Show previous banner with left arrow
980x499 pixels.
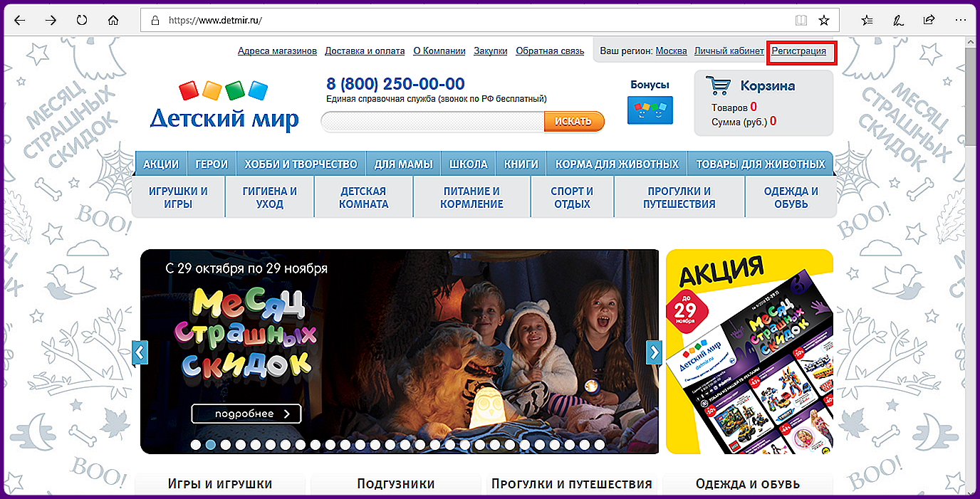(x=140, y=352)
